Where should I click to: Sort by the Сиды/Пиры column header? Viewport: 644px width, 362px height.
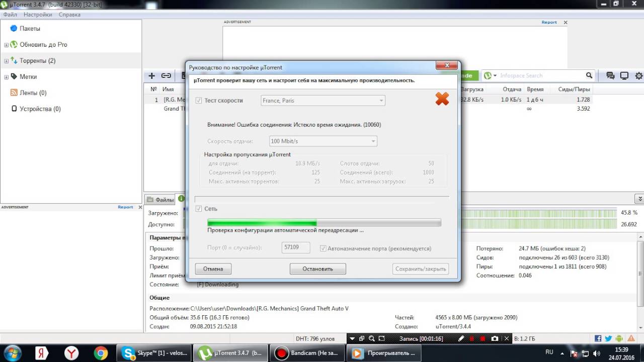(x=574, y=89)
